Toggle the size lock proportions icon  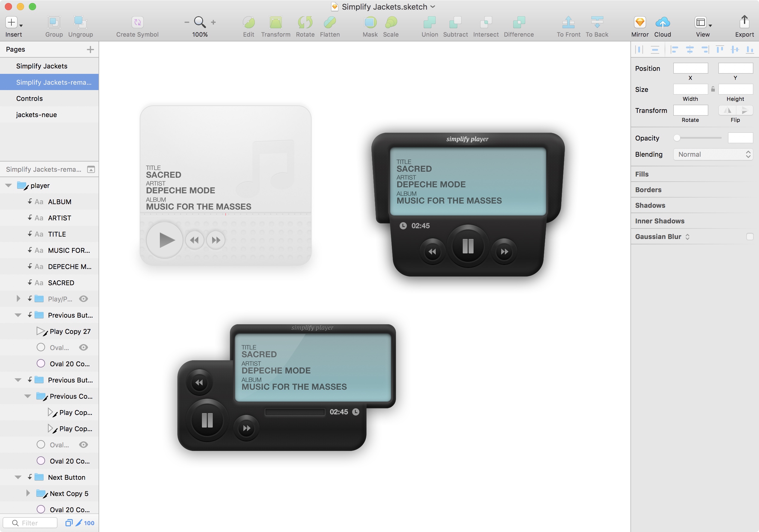tap(713, 89)
